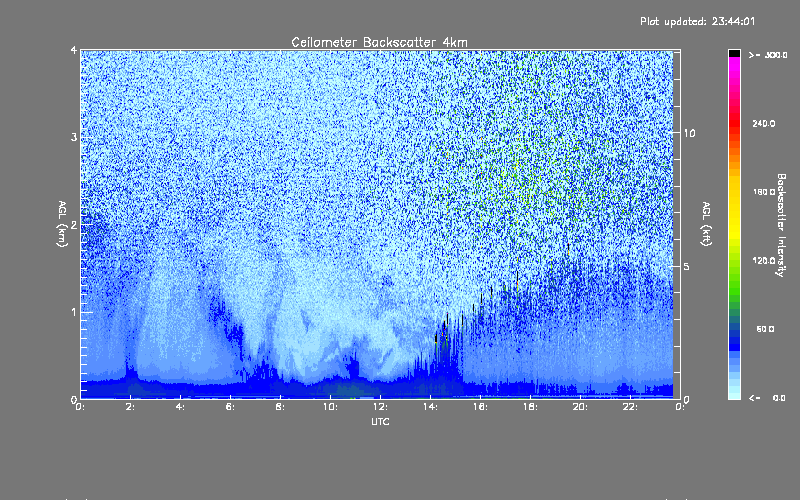Click the '3' km altitude tick label
This screenshot has width=800, height=500.
(x=74, y=137)
